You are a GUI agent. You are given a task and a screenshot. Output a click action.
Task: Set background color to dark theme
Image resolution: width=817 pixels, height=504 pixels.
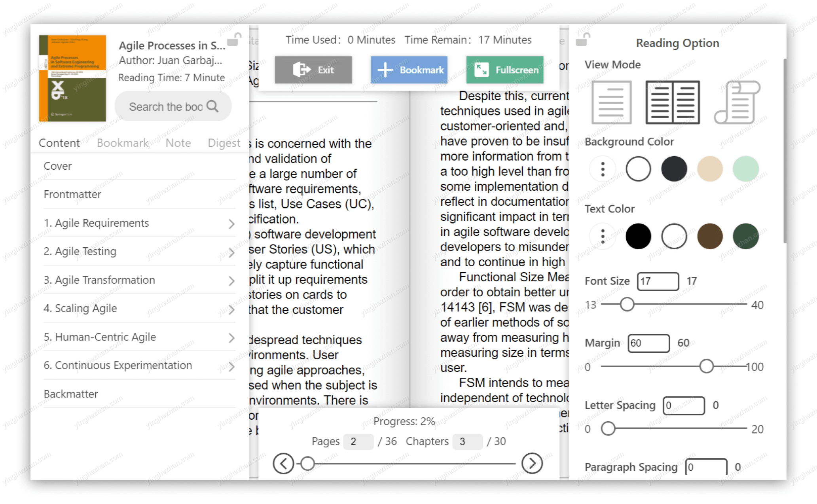pos(674,169)
